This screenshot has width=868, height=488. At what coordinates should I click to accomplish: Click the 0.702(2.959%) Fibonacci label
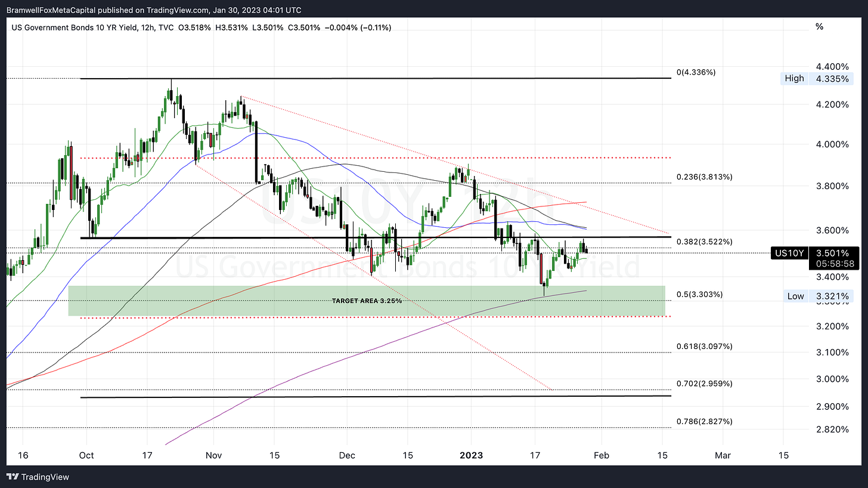(704, 384)
